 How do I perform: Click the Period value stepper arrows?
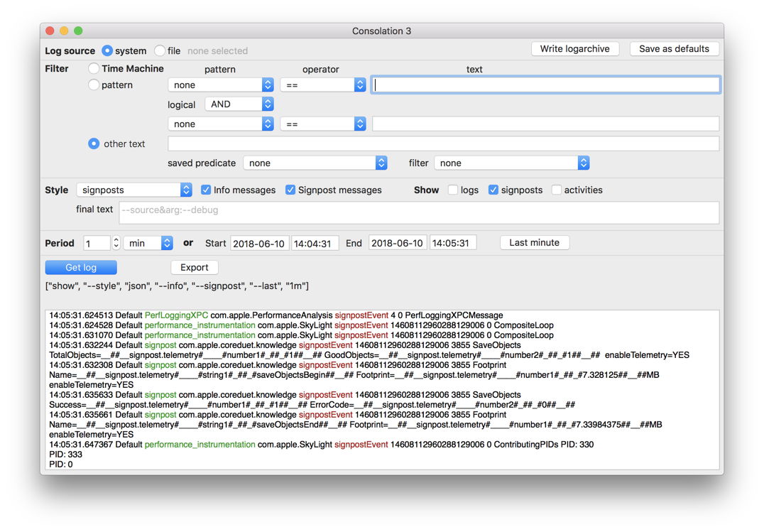click(x=116, y=243)
